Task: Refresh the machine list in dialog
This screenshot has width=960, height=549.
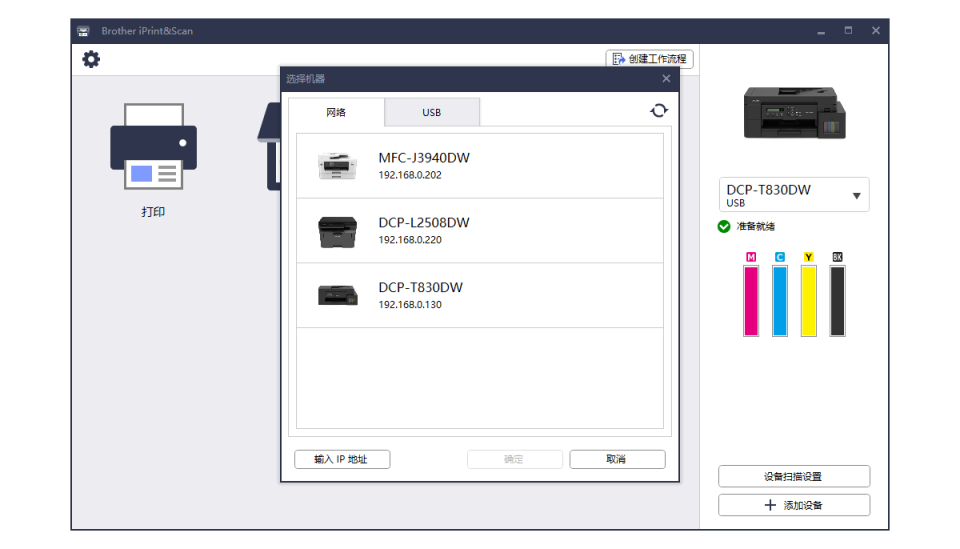Action: click(x=659, y=111)
